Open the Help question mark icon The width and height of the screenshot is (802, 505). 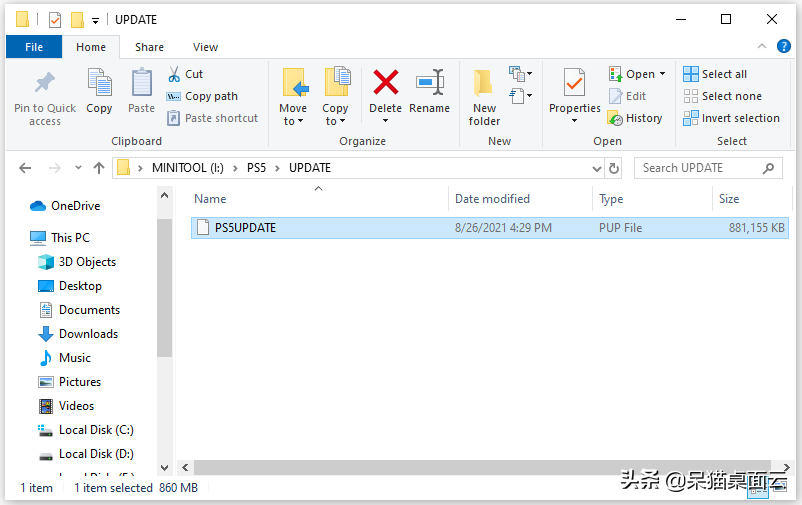click(x=784, y=46)
